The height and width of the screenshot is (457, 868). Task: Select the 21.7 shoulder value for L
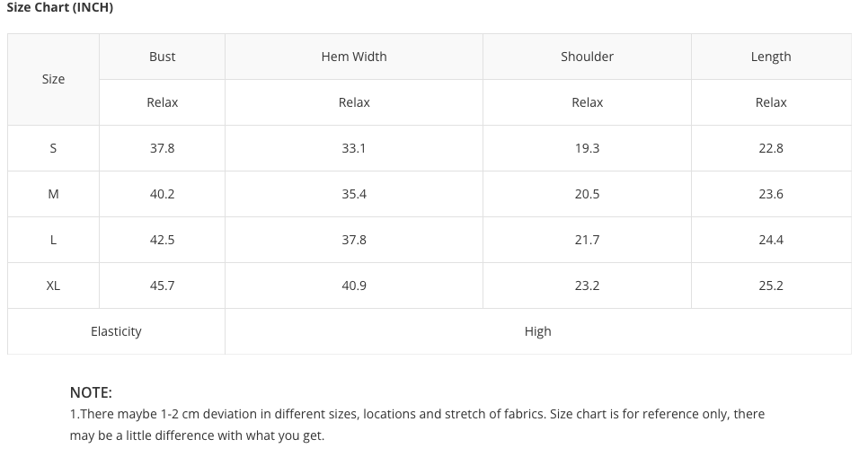587,240
